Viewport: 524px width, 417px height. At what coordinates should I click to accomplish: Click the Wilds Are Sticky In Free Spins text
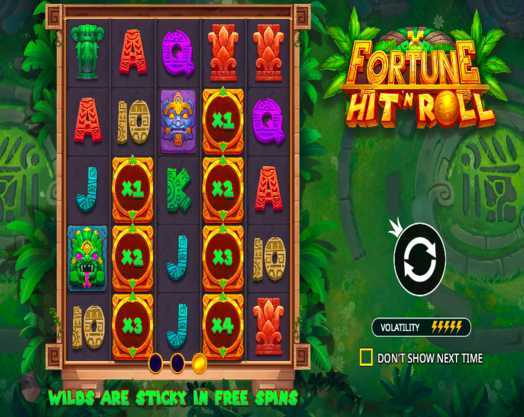pyautogui.click(x=173, y=398)
